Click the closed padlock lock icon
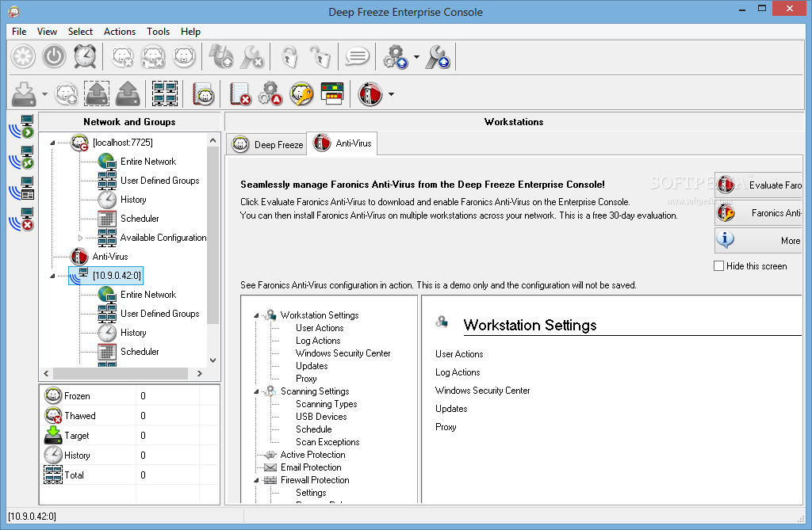812x530 pixels. (289, 56)
